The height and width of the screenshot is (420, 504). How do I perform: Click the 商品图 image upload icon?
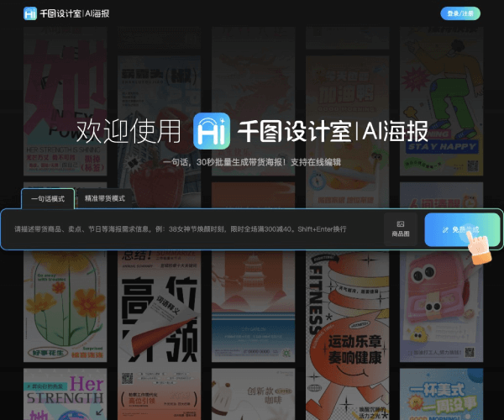(x=401, y=224)
